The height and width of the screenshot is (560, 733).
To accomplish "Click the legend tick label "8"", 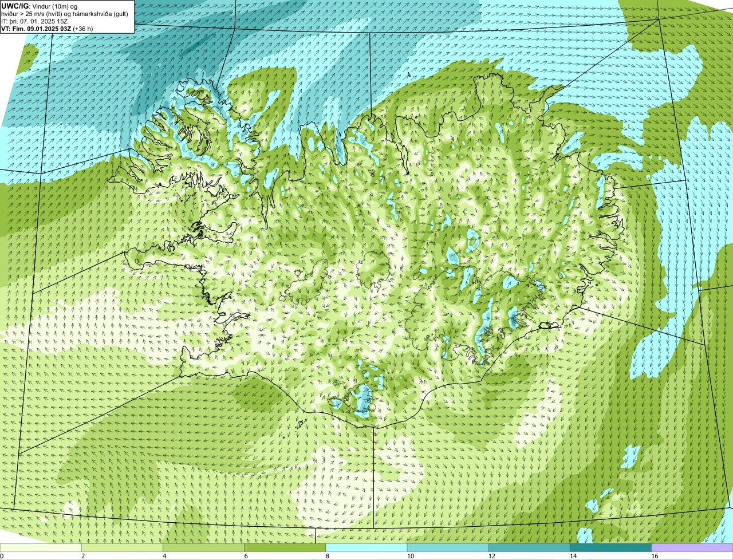I will pyautogui.click(x=328, y=556).
